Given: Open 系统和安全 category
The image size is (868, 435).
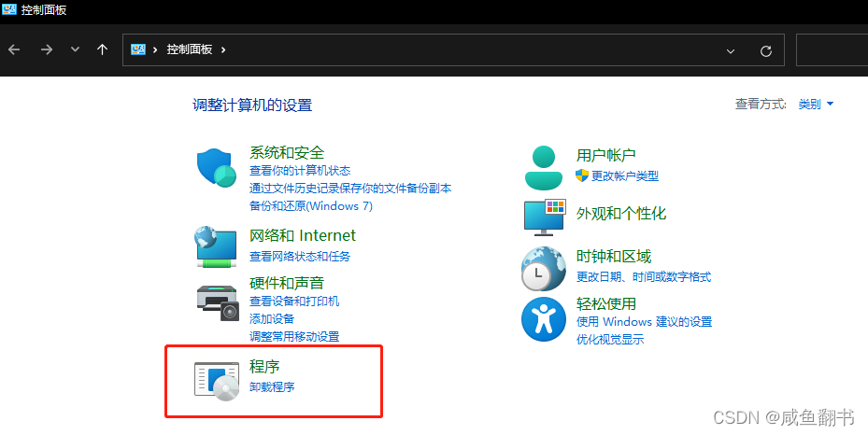Looking at the screenshot, I should (x=287, y=152).
